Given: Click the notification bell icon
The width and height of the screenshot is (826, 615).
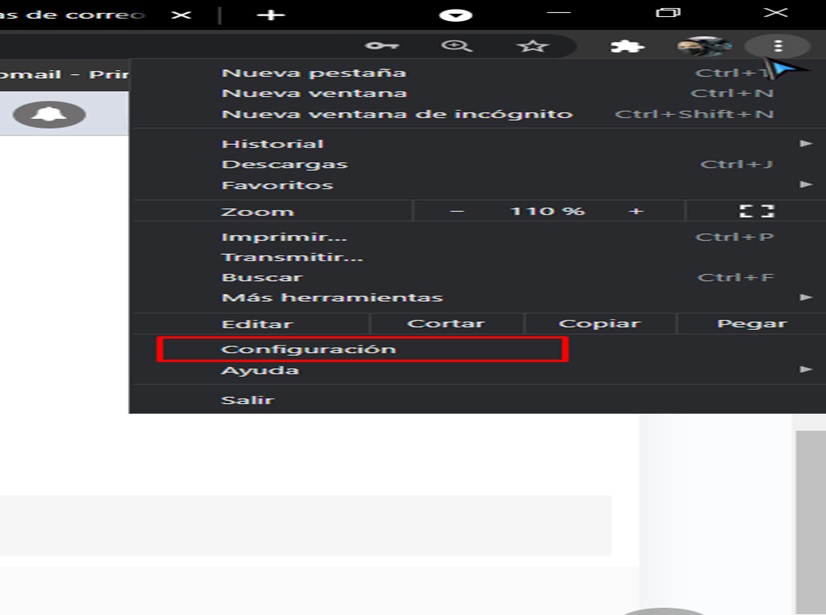Looking at the screenshot, I should pyautogui.click(x=49, y=114).
